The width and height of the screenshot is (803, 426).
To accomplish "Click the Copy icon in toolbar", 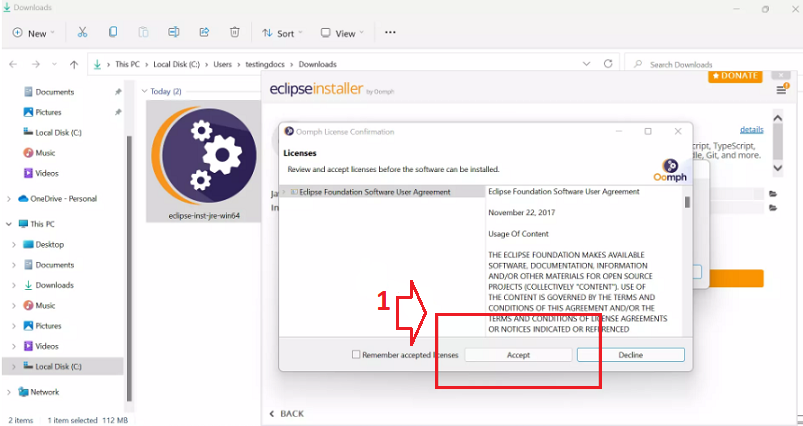I will point(112,33).
